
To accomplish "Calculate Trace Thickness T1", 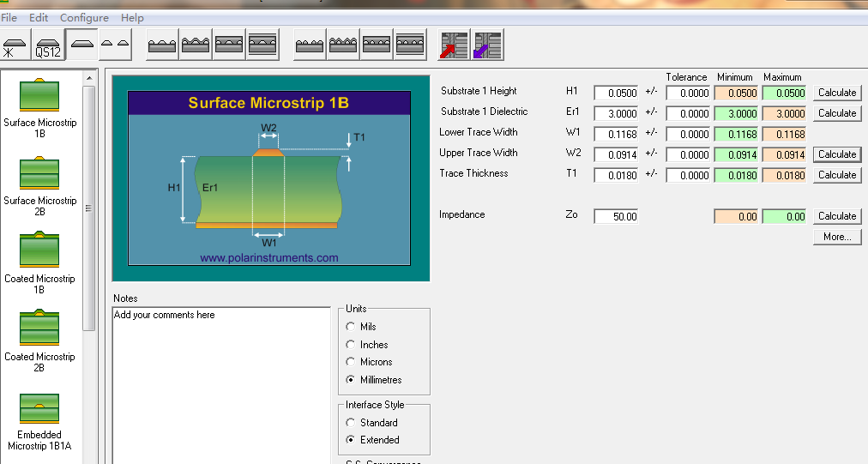I will click(x=837, y=174).
